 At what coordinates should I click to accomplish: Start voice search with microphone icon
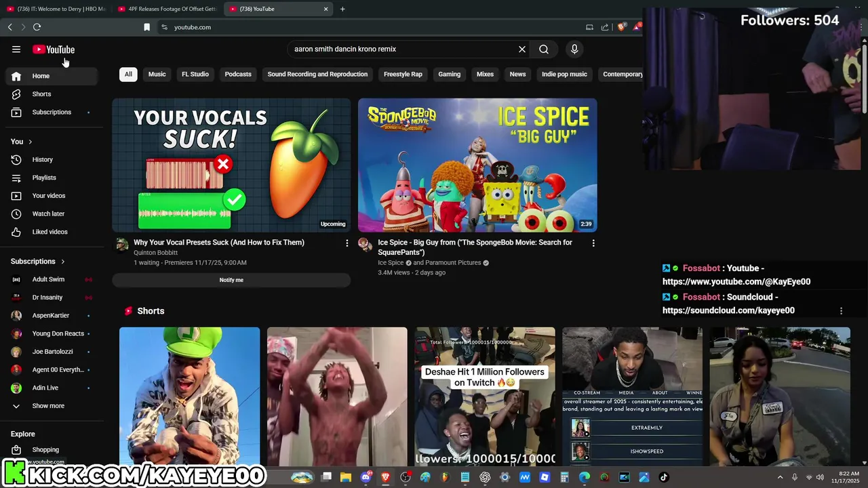tap(574, 49)
